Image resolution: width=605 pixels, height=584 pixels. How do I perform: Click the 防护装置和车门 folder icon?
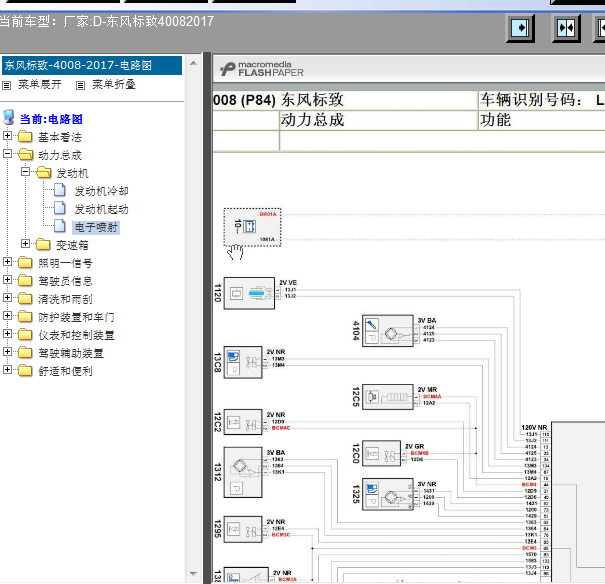click(x=25, y=316)
